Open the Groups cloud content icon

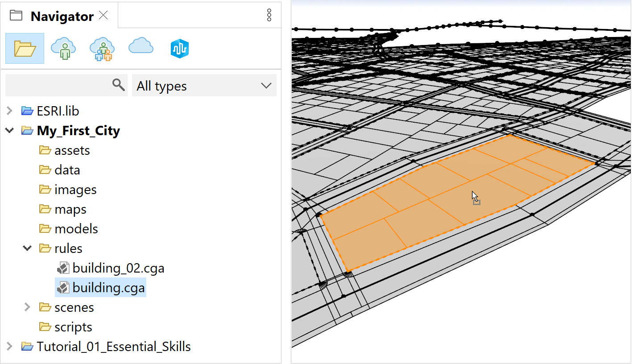[102, 48]
